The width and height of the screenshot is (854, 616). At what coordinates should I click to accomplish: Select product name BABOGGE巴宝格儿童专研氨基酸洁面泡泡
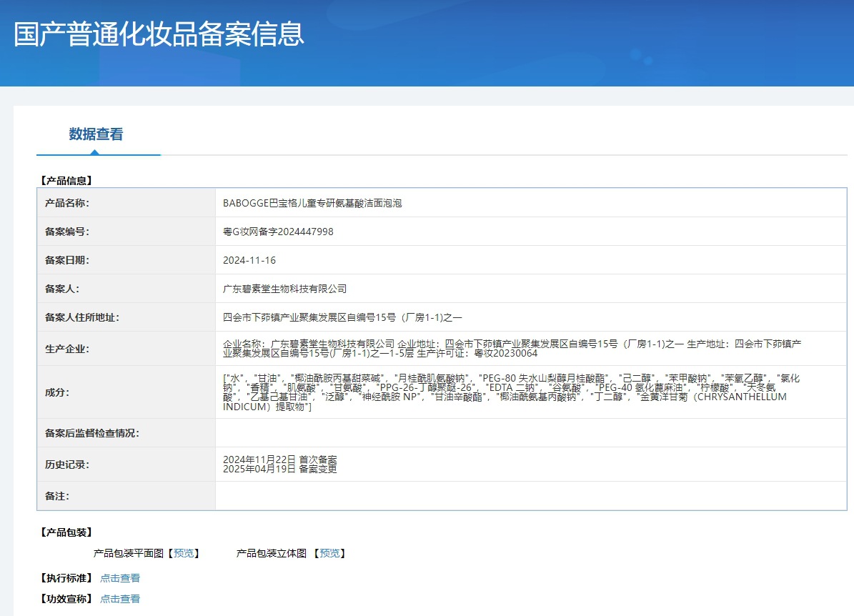pos(312,203)
